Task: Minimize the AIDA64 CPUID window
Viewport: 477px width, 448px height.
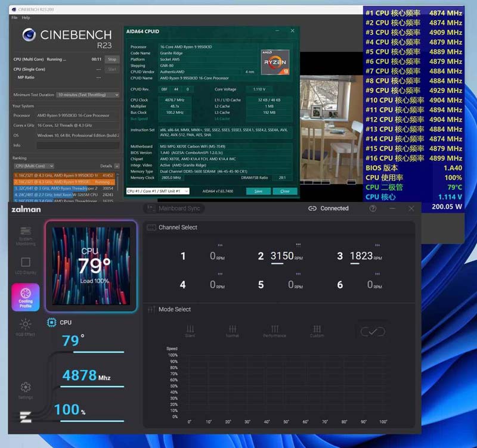Action: coord(277,31)
